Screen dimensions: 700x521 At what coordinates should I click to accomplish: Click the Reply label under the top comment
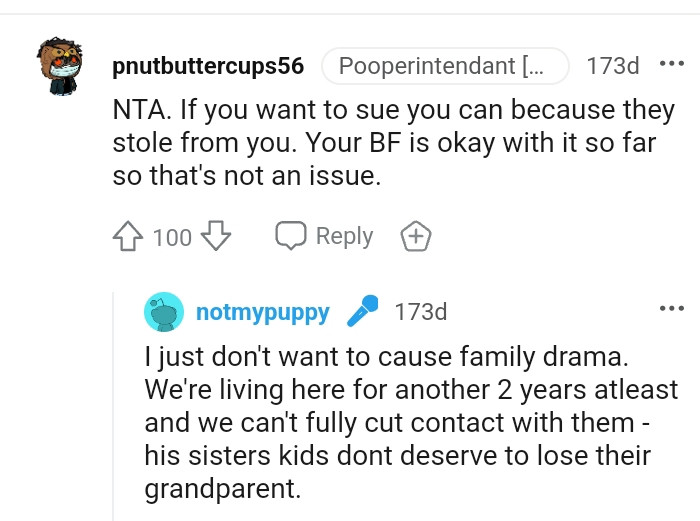click(x=344, y=237)
